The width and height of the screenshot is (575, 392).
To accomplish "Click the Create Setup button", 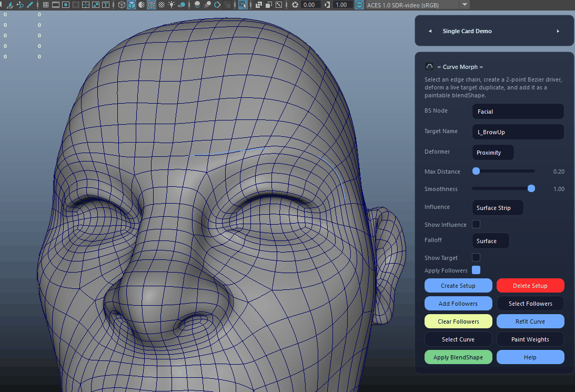I will click(x=458, y=286).
